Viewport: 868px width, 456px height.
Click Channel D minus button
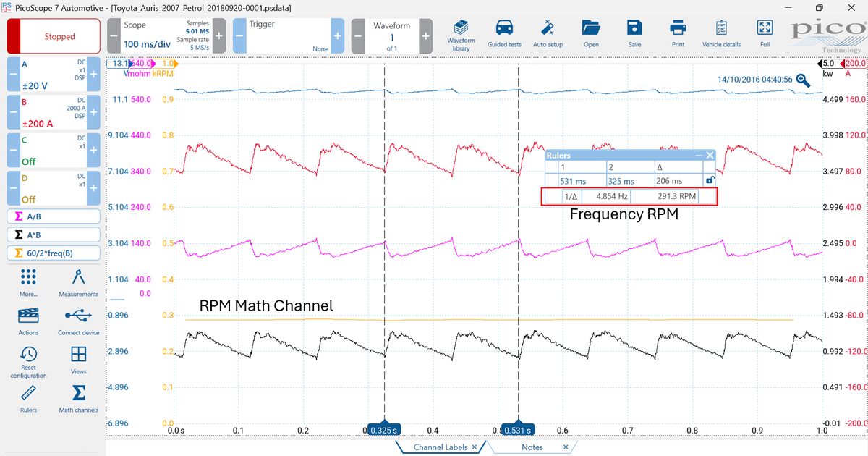coord(13,189)
